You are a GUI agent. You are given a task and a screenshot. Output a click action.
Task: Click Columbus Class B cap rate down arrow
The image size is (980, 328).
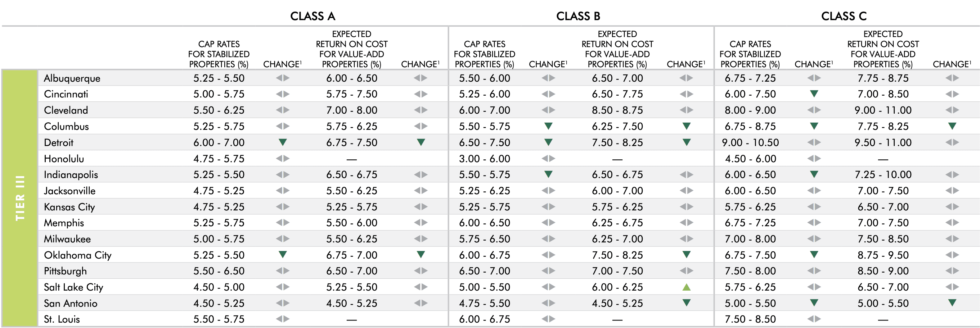pos(548,126)
